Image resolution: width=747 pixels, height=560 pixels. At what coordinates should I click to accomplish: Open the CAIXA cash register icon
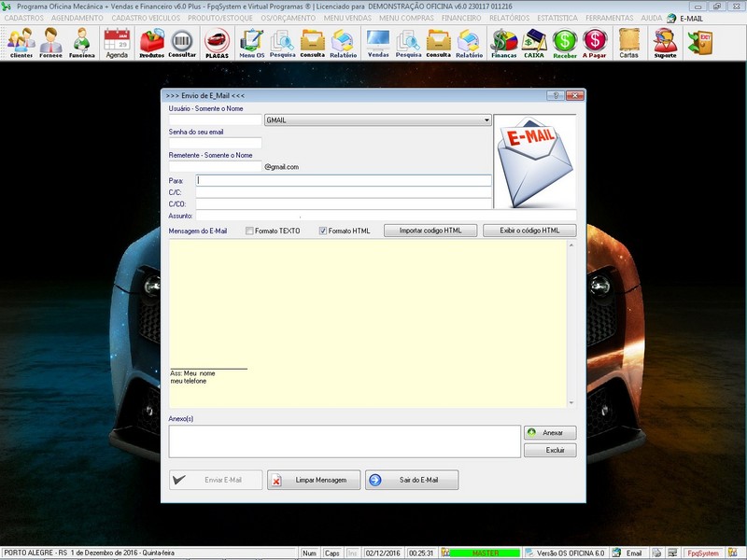coord(534,42)
